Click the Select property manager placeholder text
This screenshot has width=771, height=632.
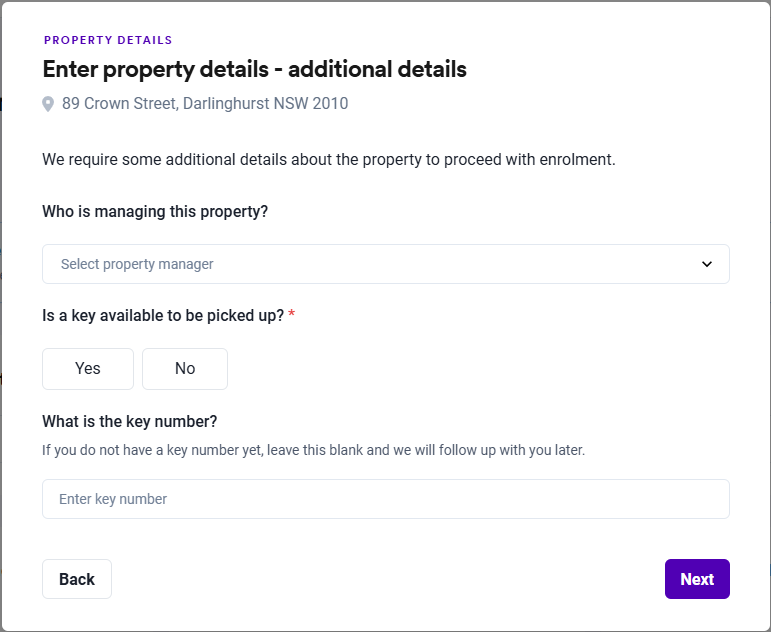pyautogui.click(x=137, y=264)
